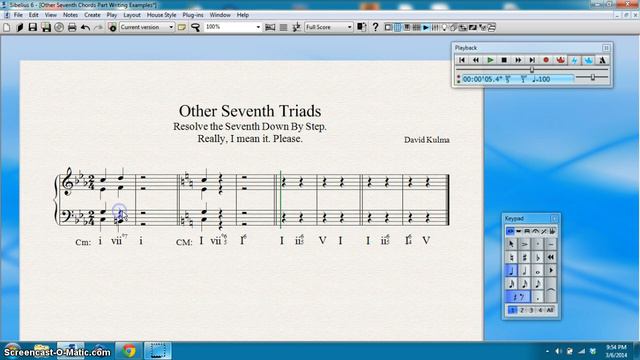Click the Save icon in the toolbar
The image size is (640, 360).
(x=33, y=27)
